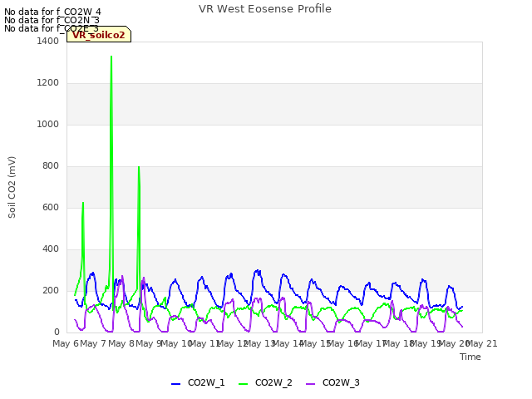
Task: Click the Time axis label
Action: point(470,357)
